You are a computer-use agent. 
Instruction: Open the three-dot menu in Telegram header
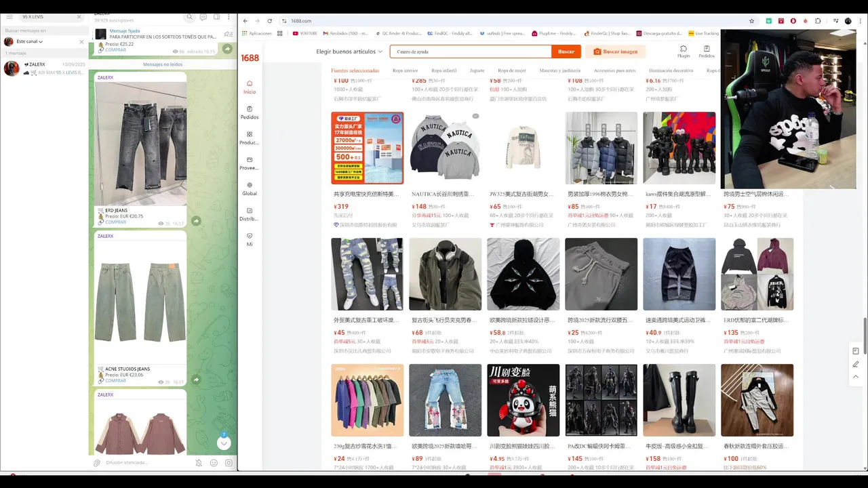click(229, 16)
